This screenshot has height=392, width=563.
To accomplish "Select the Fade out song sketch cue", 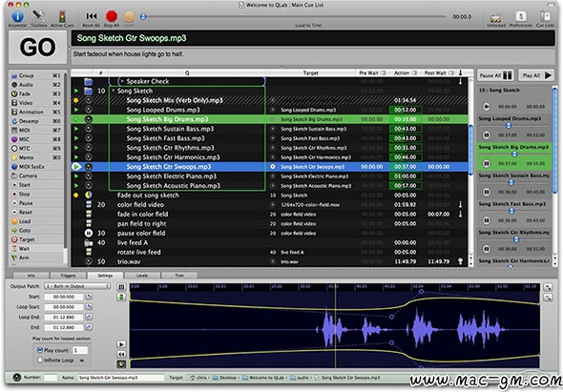I will click(270, 196).
